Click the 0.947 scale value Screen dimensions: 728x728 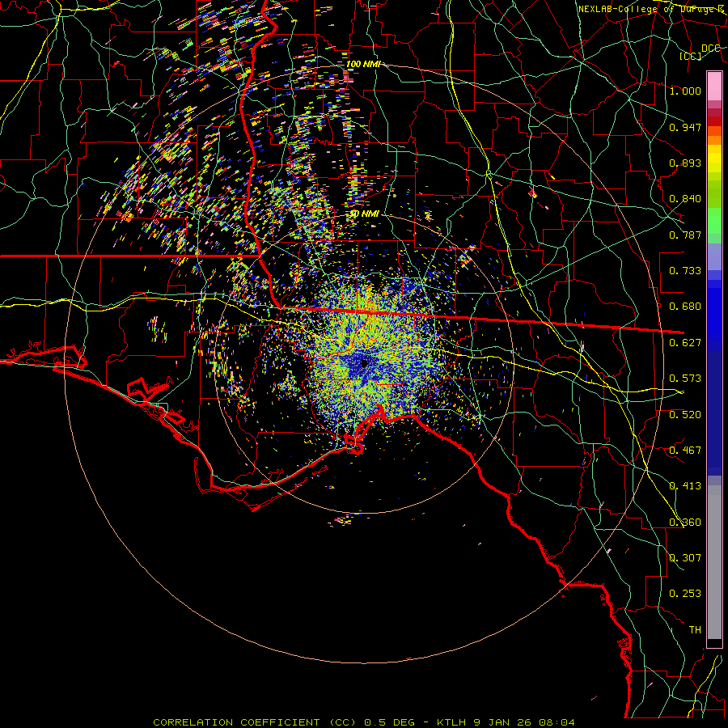685,127
